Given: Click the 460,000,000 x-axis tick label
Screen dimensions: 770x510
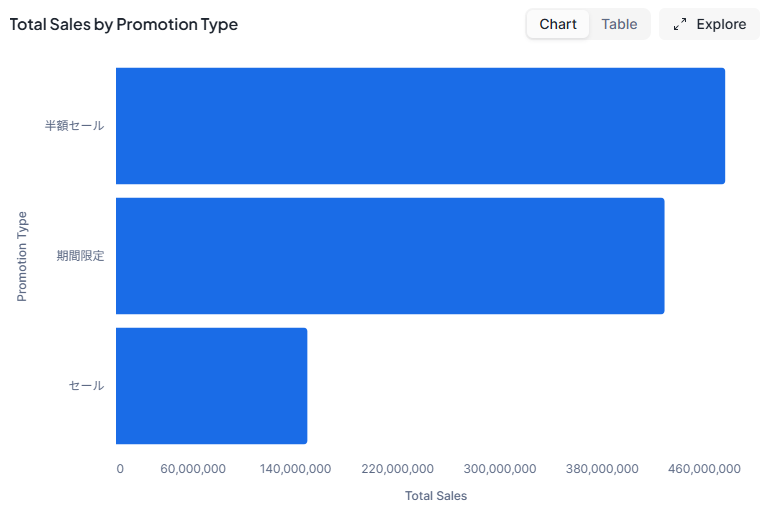Looking at the screenshot, I should pos(704,469).
